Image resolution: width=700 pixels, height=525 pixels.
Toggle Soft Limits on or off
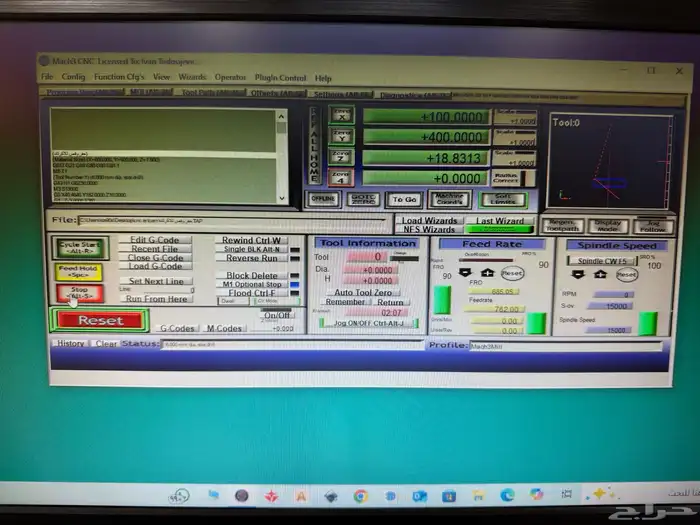pos(503,199)
